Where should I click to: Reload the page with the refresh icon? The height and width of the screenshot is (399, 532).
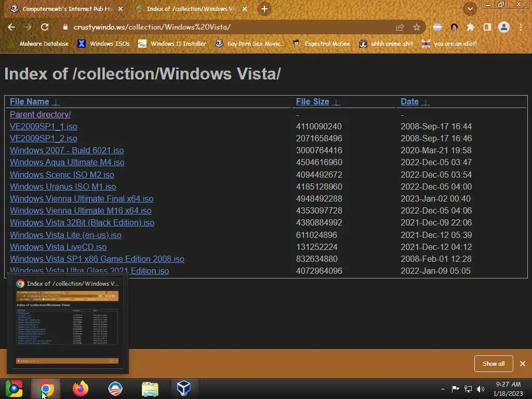click(x=45, y=27)
